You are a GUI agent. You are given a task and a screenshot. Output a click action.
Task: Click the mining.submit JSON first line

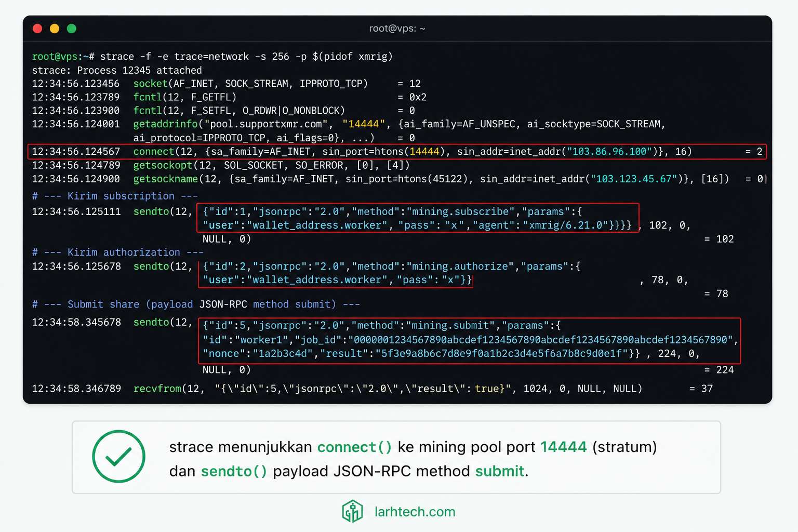click(x=382, y=326)
